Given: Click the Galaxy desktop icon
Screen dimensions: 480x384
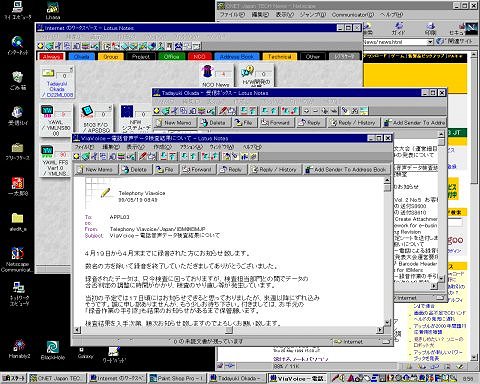Looking at the screenshot, I should [85, 352].
